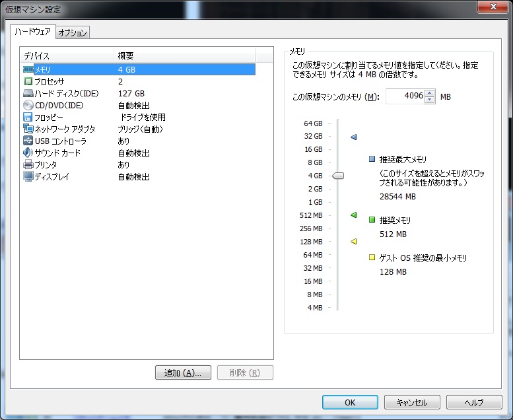Choose the CD/DVD(IDE) disc icon
The height and width of the screenshot is (420, 513).
pyautogui.click(x=28, y=105)
